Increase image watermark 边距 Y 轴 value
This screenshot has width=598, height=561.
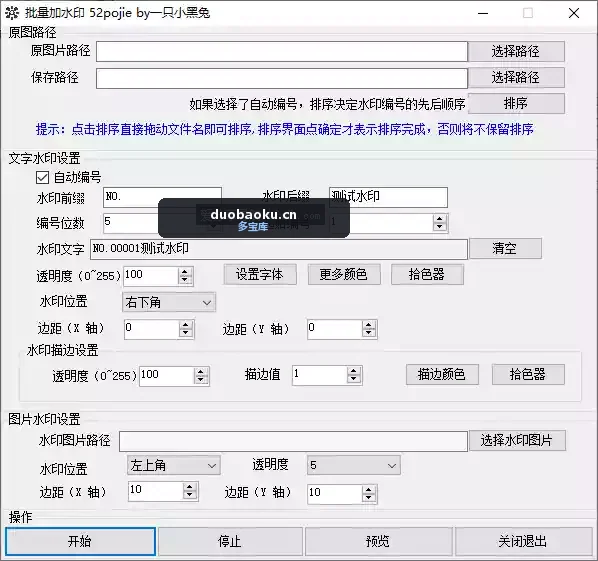tap(368, 490)
